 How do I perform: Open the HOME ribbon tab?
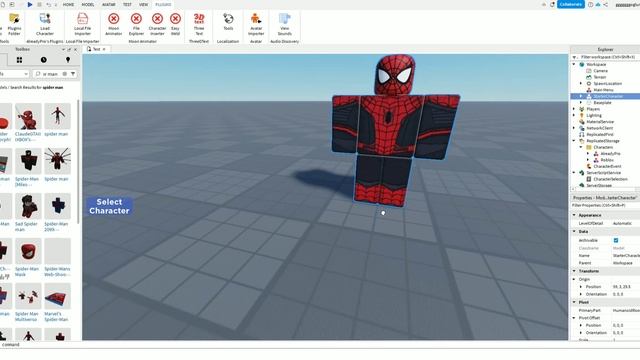(x=69, y=4)
